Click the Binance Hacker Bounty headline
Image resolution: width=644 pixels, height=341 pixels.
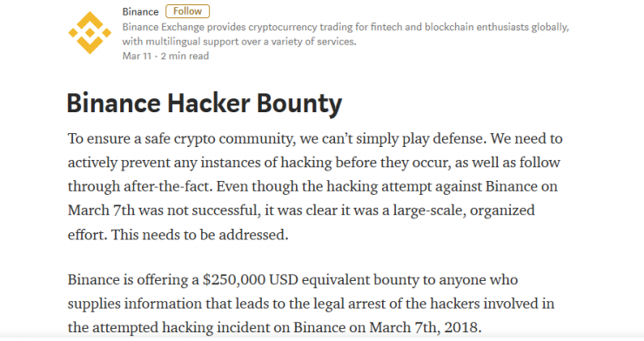pyautogui.click(x=205, y=103)
